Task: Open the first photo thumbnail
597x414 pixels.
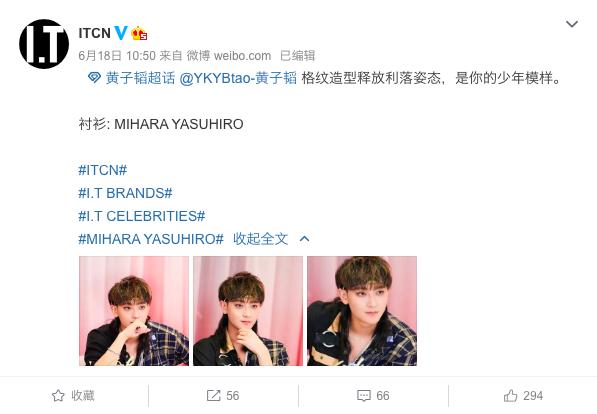Action: tap(134, 311)
